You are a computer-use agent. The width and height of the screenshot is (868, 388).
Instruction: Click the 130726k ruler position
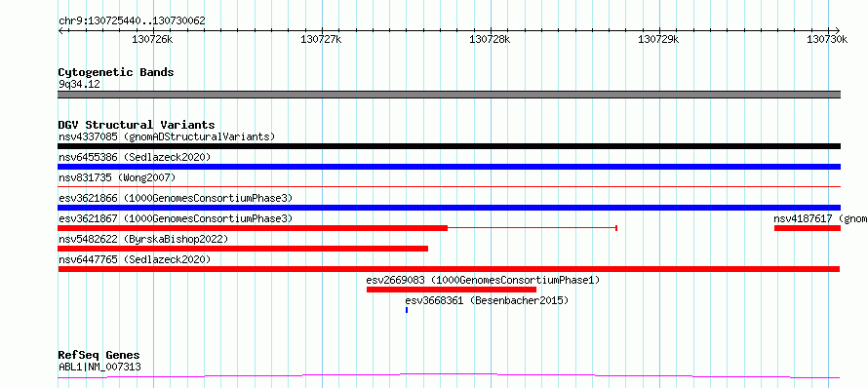click(x=153, y=40)
